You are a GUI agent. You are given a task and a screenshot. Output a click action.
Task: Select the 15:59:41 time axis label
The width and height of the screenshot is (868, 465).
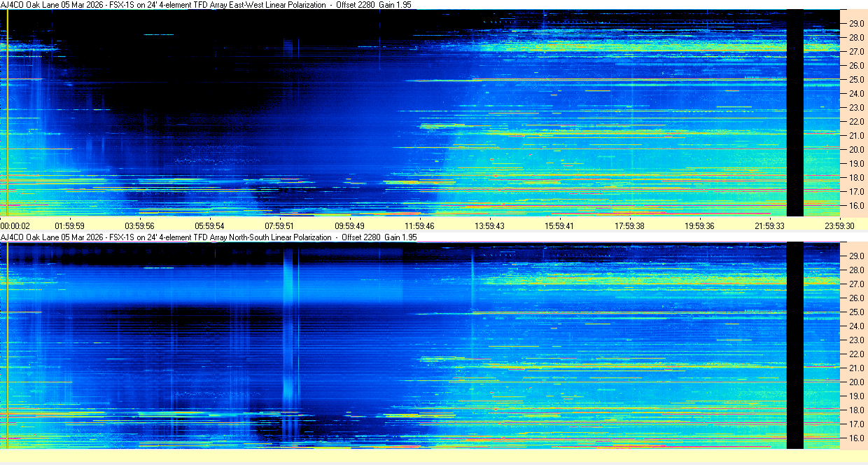[x=560, y=225]
